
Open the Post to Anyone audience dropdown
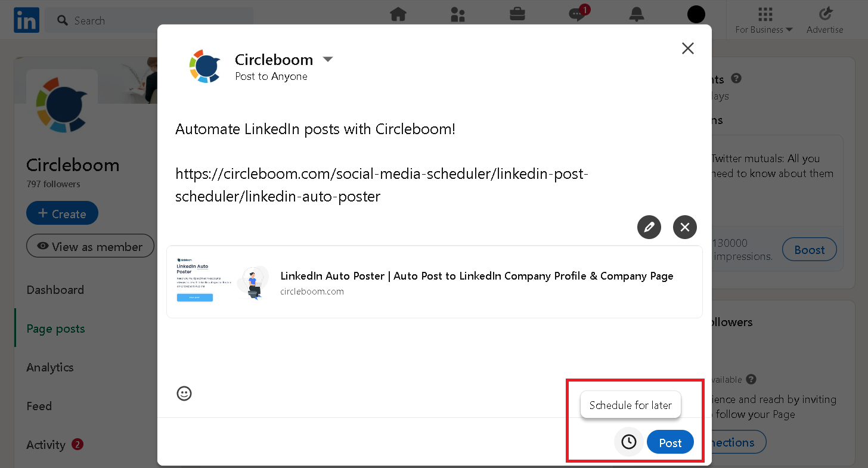point(328,59)
